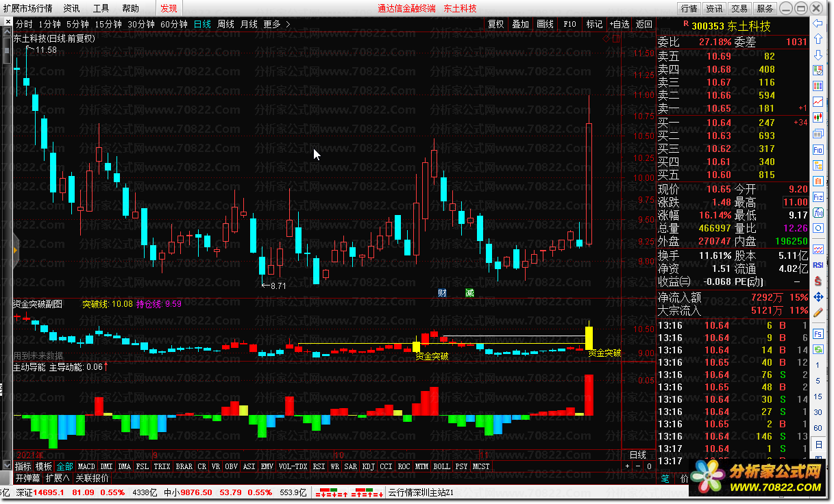Expand the 扩展∧ panel

pos(57,478)
